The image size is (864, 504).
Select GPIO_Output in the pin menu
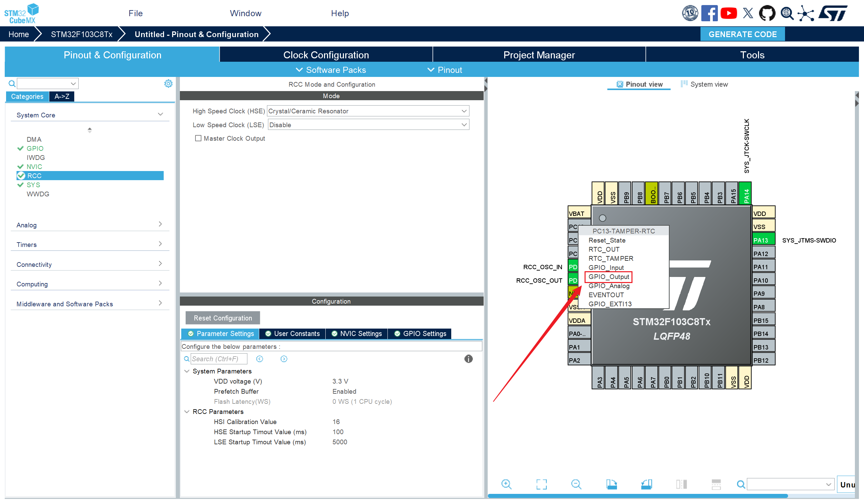[609, 277]
